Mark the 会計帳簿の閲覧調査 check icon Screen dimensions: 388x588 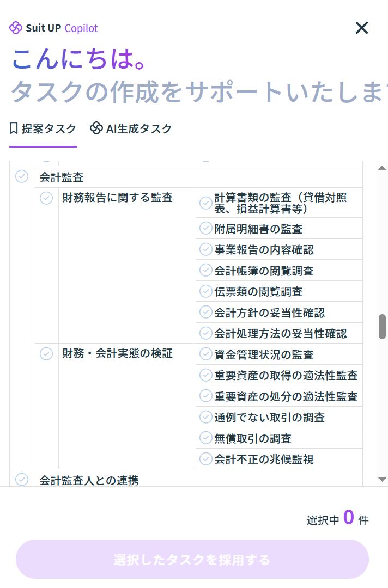point(205,270)
